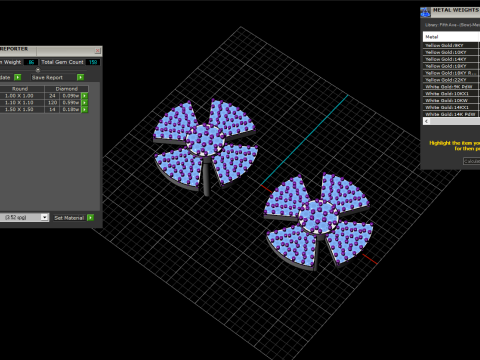Select the plain Yellow Gold 18KY row
Viewport: 480px width, 360px height.
[451, 66]
